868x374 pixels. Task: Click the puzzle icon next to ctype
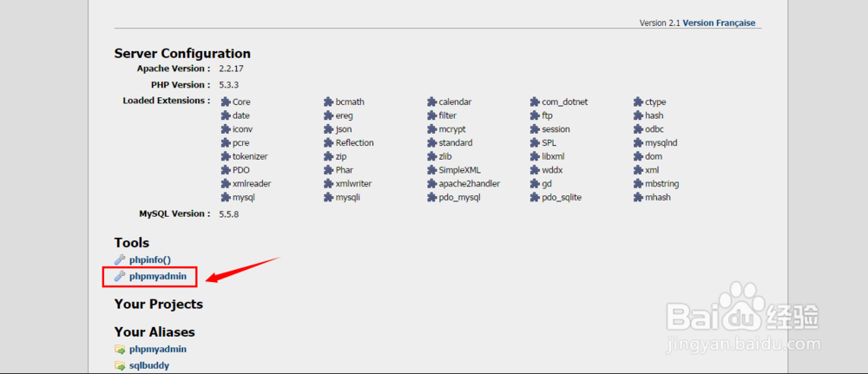pos(638,102)
